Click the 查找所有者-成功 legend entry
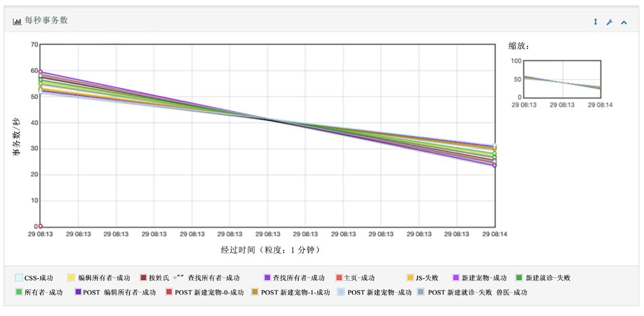Image resolution: width=644 pixels, height=316 pixels. pyautogui.click(x=298, y=278)
